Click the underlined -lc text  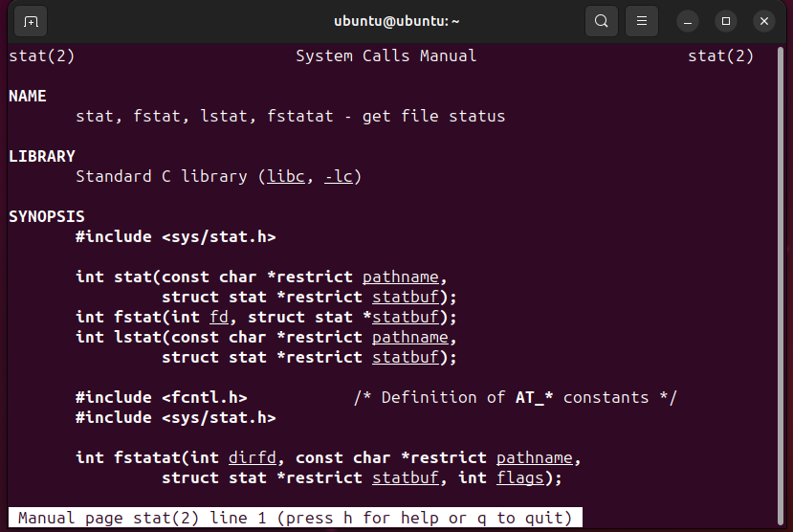(338, 176)
